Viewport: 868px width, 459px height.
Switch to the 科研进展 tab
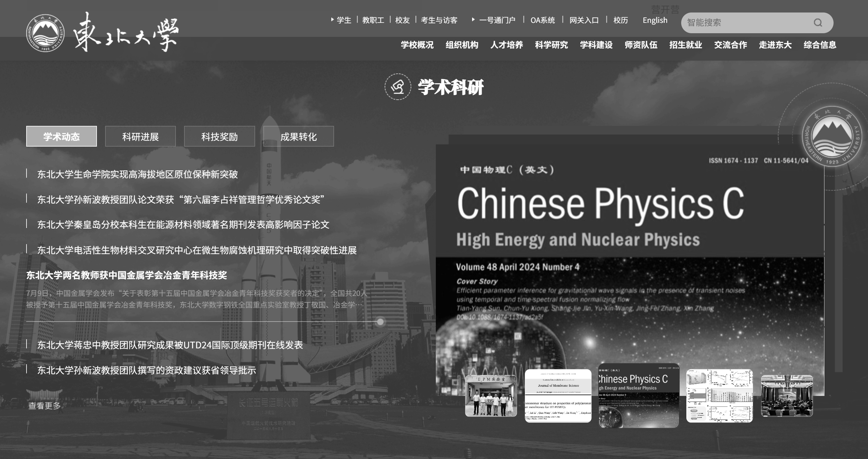pyautogui.click(x=140, y=137)
